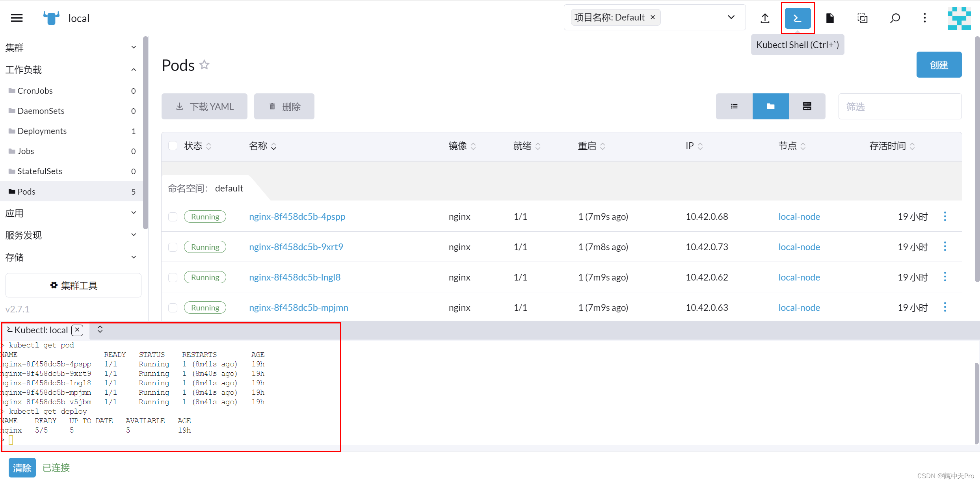This screenshot has height=483, width=980.
Task: Download KubeConfig file icon
Action: tap(830, 18)
